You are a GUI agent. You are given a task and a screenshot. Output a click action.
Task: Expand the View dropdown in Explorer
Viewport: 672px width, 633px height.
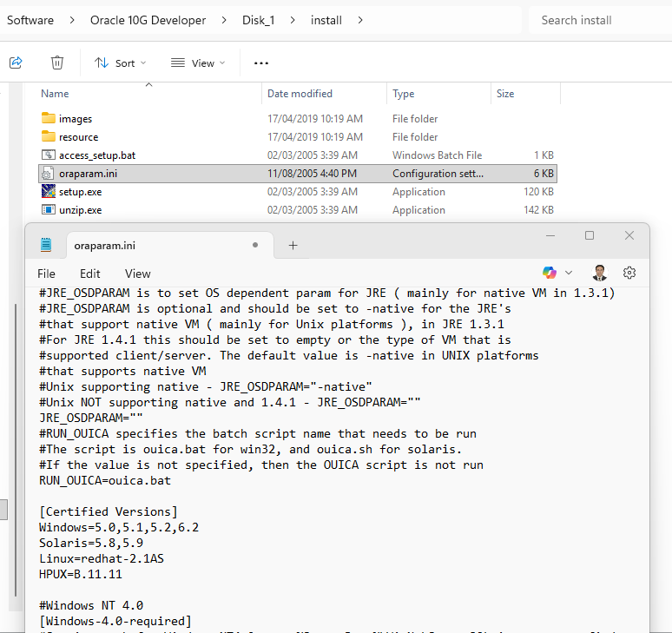point(198,63)
